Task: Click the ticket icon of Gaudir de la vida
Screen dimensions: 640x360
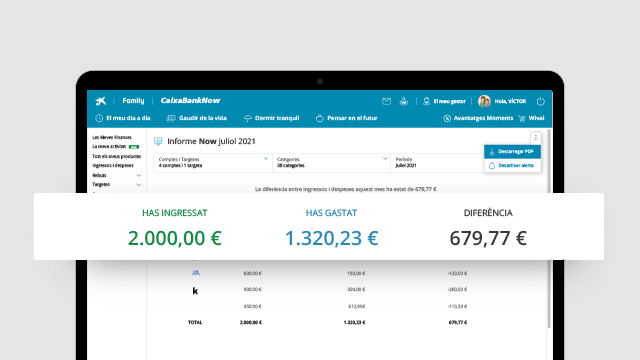Action: (171, 118)
